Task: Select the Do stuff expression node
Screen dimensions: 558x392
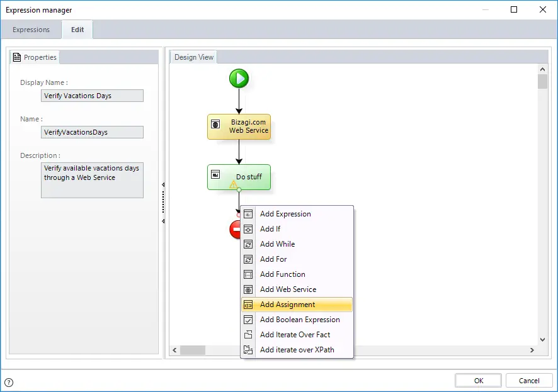Action: coord(239,177)
